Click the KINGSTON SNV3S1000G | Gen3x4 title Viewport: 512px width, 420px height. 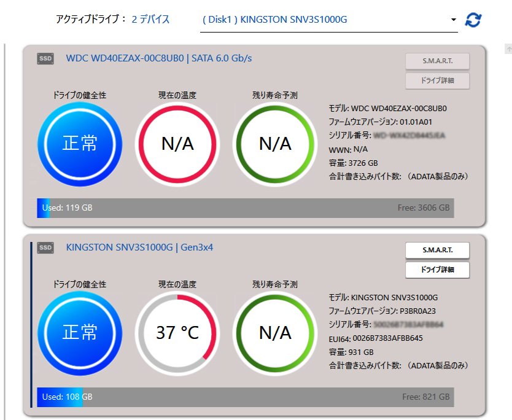(x=139, y=247)
